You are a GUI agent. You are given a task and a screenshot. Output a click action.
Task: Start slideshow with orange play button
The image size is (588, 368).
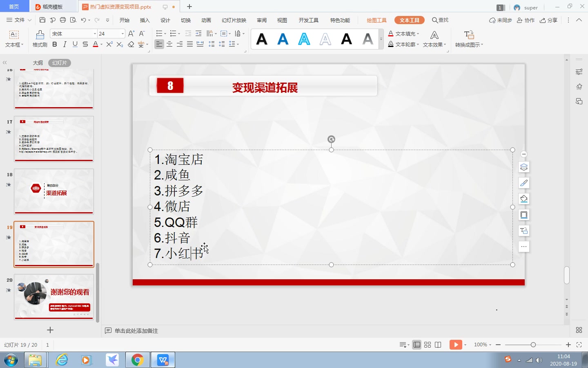pyautogui.click(x=456, y=345)
